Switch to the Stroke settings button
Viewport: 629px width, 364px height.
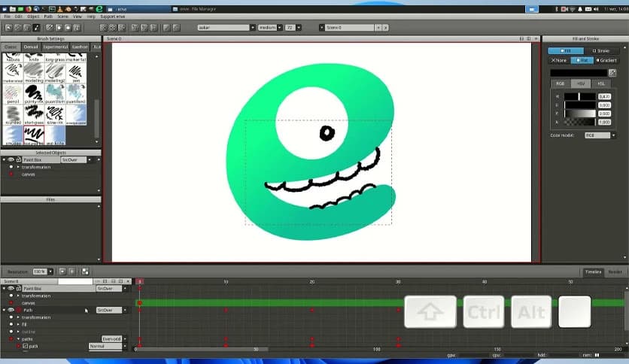600,50
